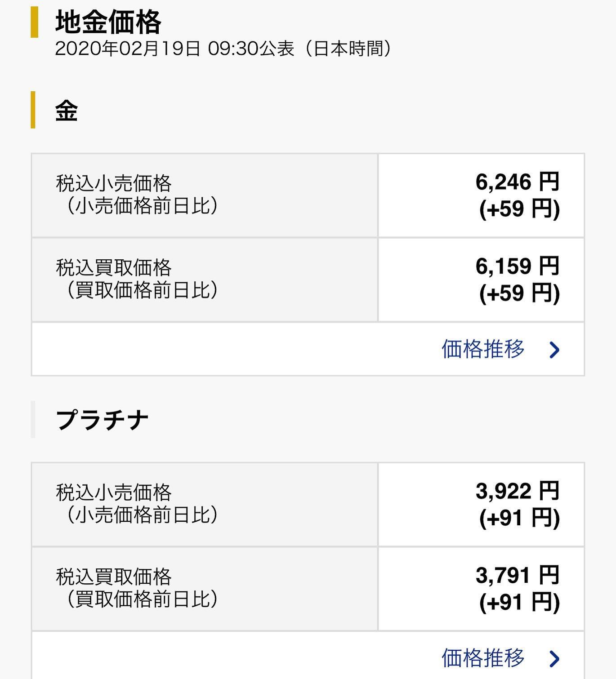616x679 pixels.
Task: Click the platinum retail price 3,922 円
Action: click(x=517, y=491)
